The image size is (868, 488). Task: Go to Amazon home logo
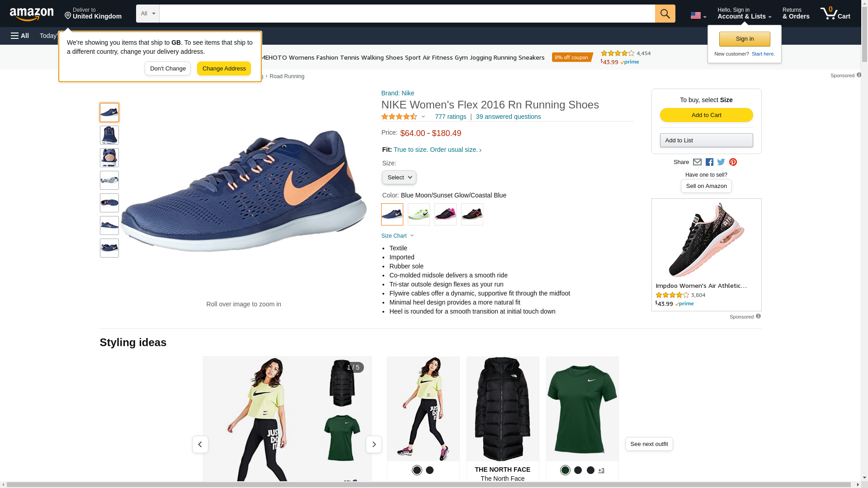point(32,14)
